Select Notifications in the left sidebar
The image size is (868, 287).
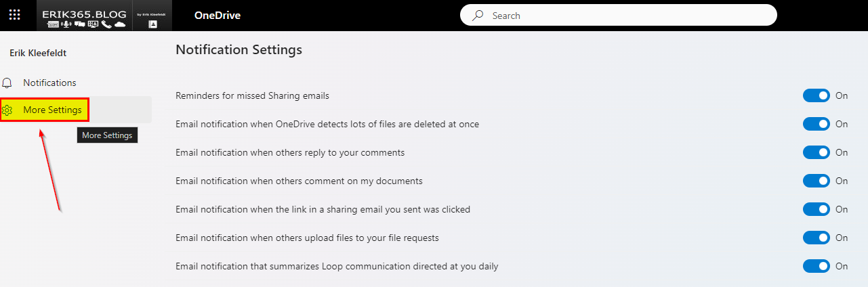pyautogui.click(x=49, y=83)
